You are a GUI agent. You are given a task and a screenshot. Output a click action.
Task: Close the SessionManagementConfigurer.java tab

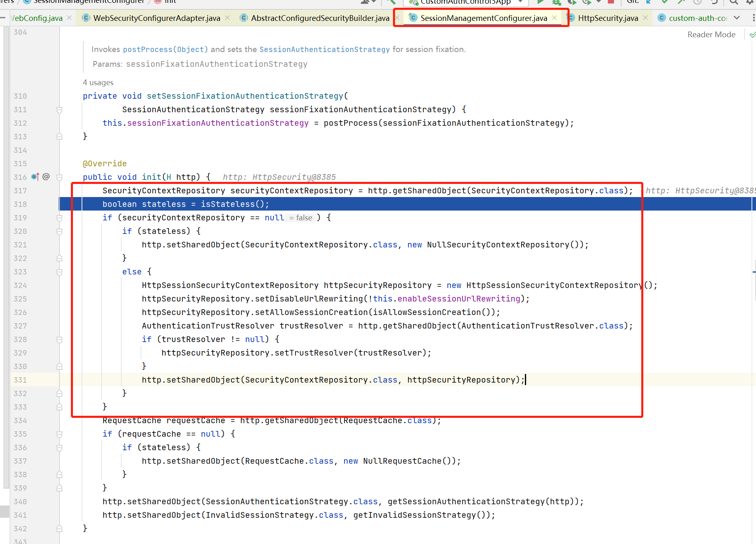click(x=554, y=18)
